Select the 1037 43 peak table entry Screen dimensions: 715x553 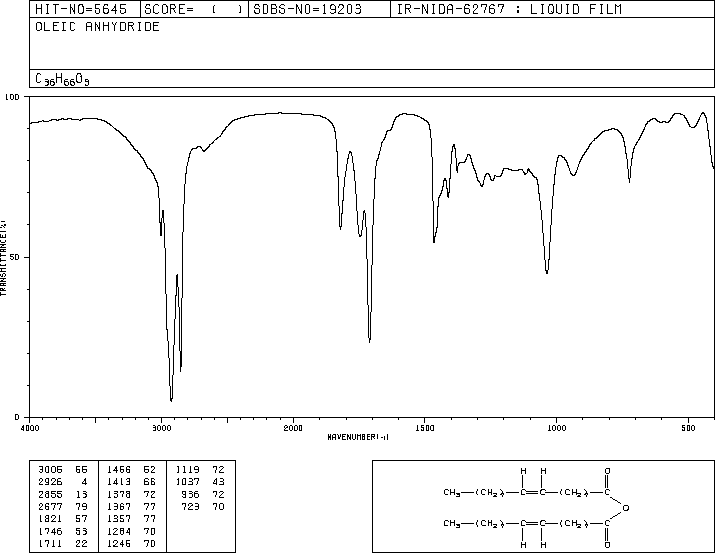coord(200,482)
